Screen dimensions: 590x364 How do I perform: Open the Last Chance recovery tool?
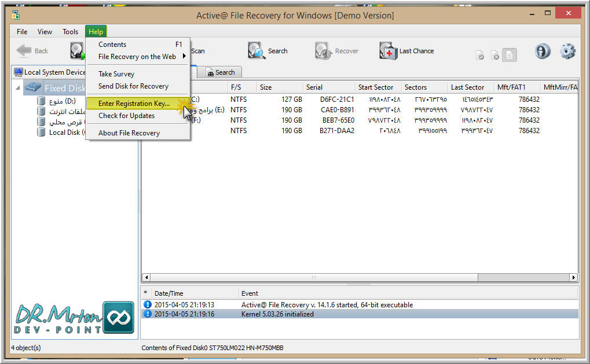(x=406, y=51)
